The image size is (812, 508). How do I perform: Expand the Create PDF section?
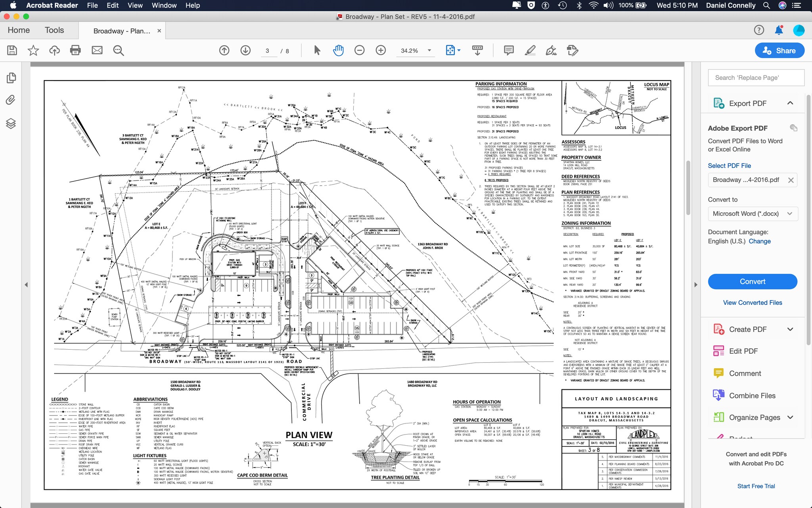pos(790,329)
